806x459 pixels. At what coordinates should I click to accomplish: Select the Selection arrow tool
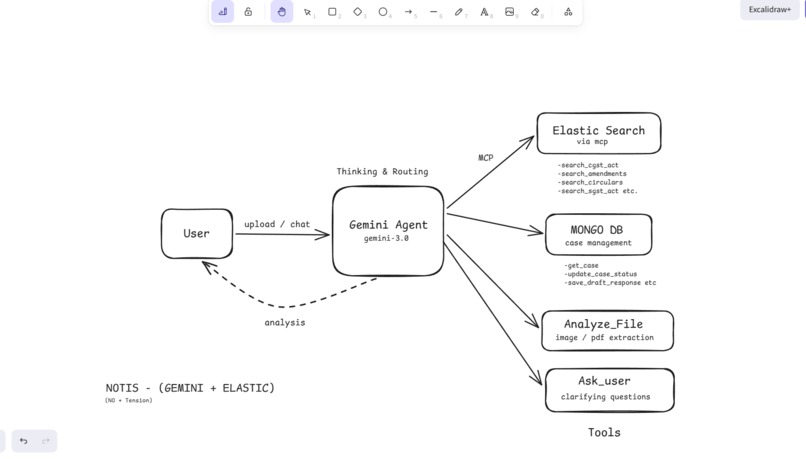point(307,12)
